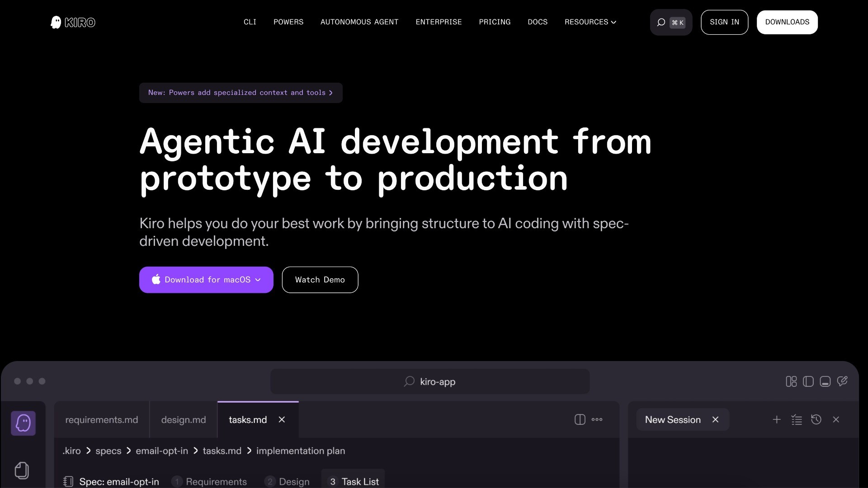Open the Pricing menu item
The width and height of the screenshot is (868, 488).
(x=495, y=22)
